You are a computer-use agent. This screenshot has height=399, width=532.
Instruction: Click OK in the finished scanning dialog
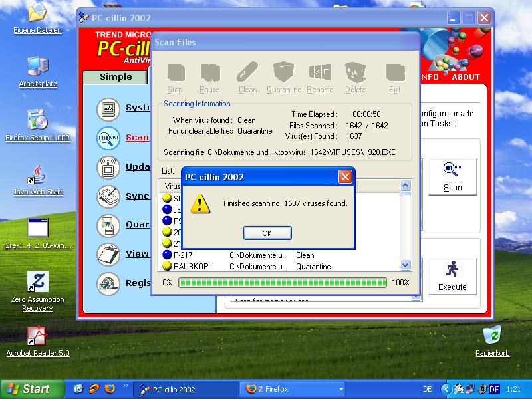coord(267,233)
